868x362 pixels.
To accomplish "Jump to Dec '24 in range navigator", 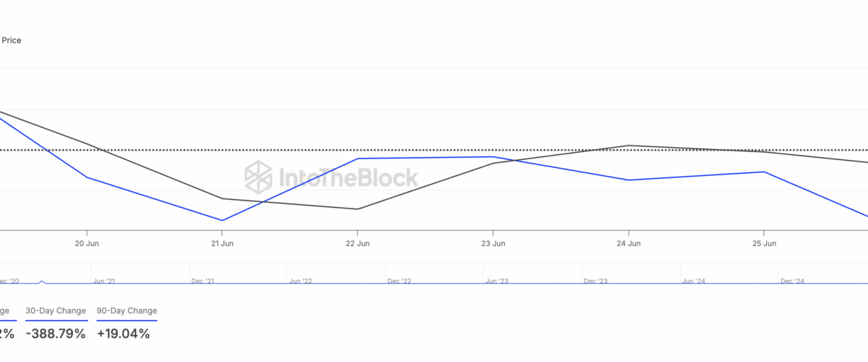I will pyautogui.click(x=793, y=281).
